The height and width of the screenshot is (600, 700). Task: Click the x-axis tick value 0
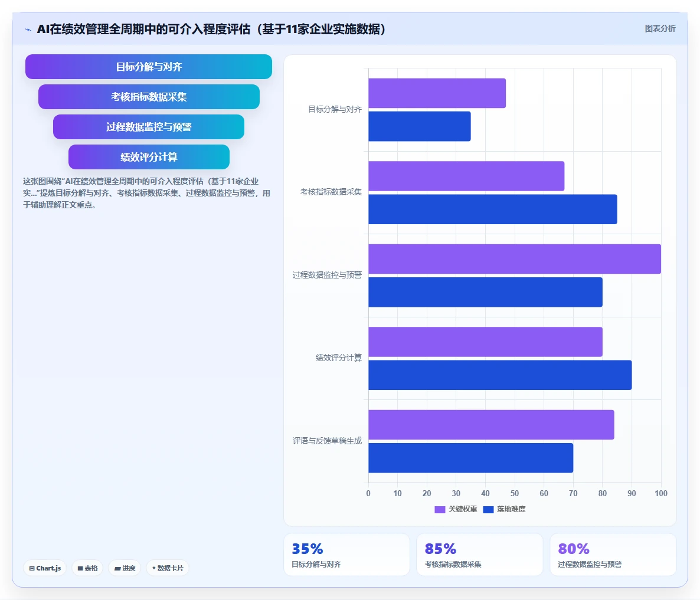pos(368,493)
